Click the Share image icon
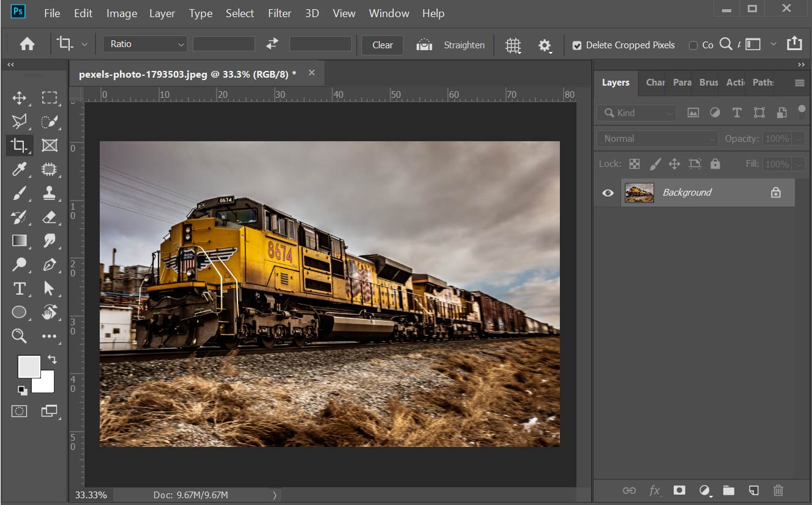The width and height of the screenshot is (812, 505). coord(794,43)
